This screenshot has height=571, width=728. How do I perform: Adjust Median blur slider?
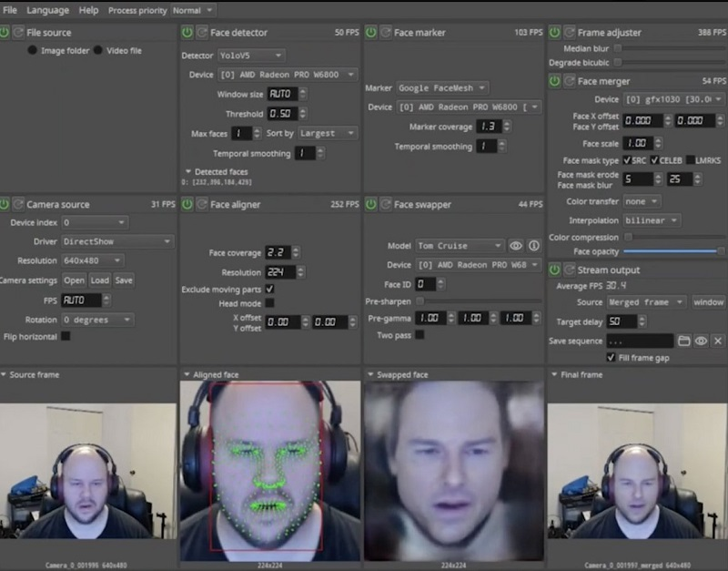(x=669, y=48)
